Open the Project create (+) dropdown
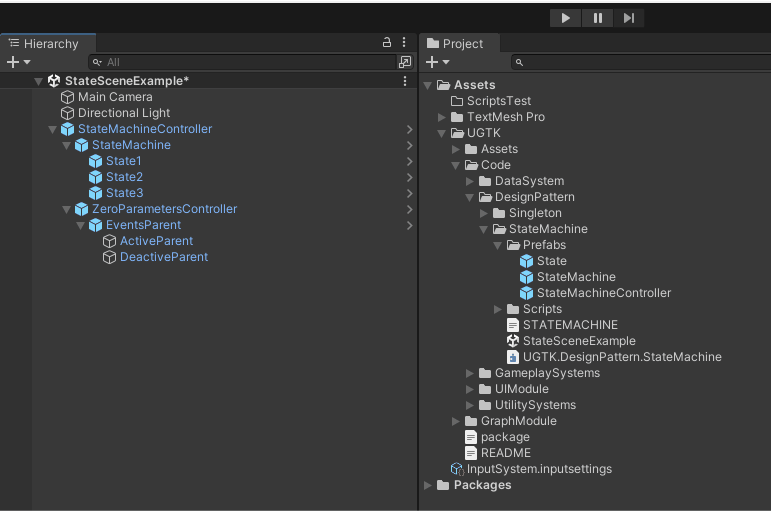The image size is (771, 511). (438, 62)
